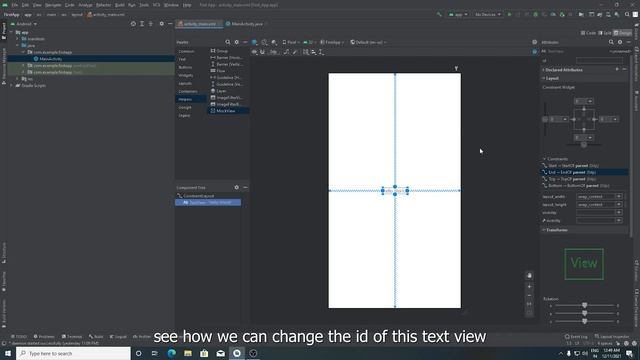Open the Build menu
Screen dimensions: 640x360
tap(119, 5)
